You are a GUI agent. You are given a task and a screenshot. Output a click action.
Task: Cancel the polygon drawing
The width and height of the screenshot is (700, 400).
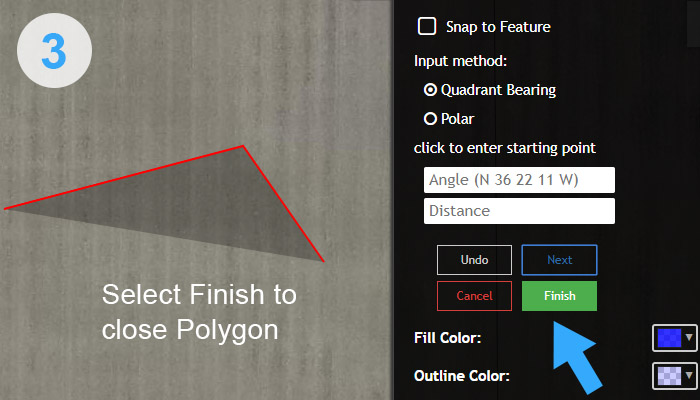[474, 296]
